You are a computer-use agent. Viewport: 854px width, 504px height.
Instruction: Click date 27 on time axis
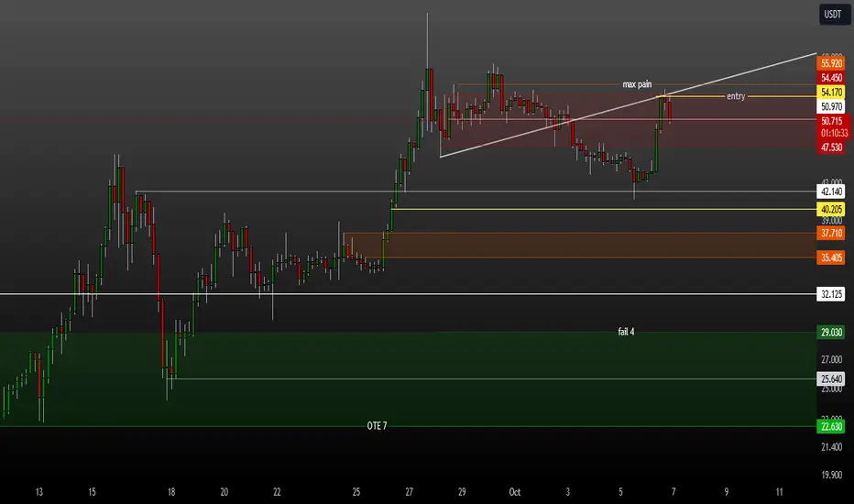tap(409, 492)
